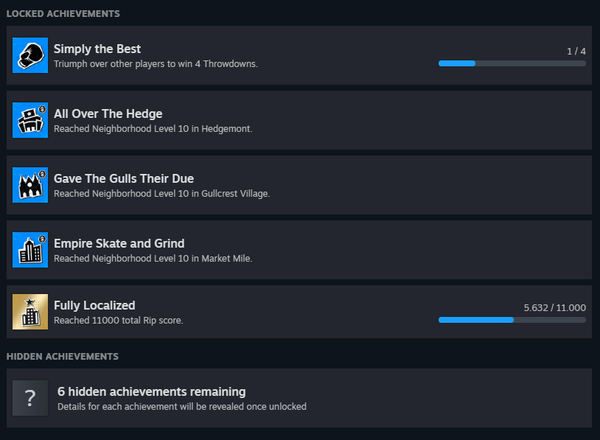Viewport: 600px width, 440px height.
Task: Click the gold Fully Localized achievement icon
Action: (30, 312)
